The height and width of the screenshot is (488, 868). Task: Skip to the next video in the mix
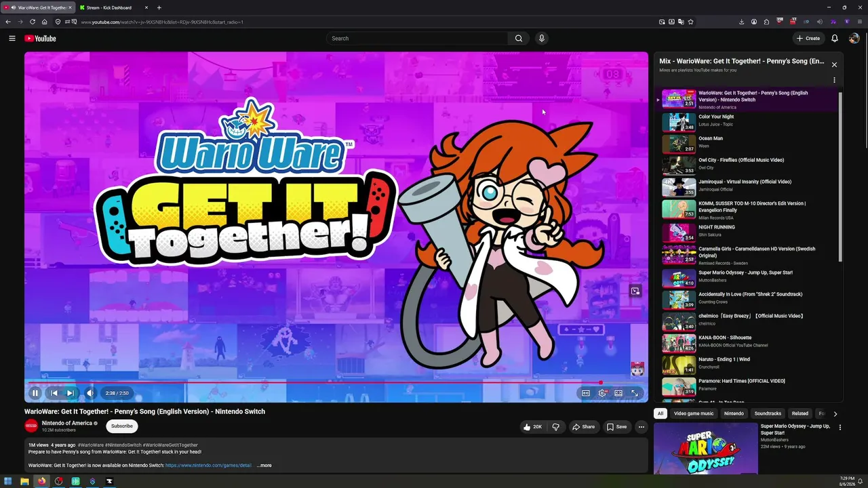coord(70,393)
